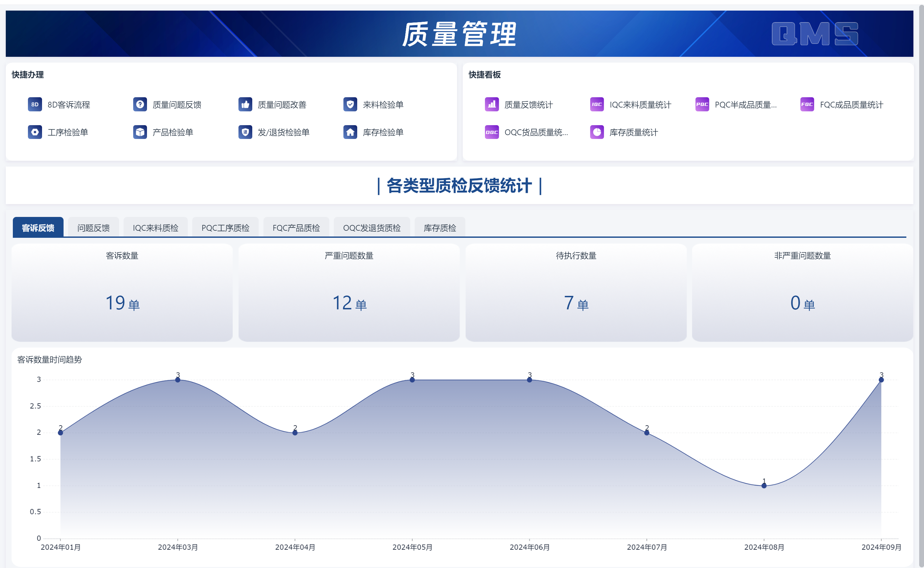The image size is (924, 568).
Task: Open the 产品检验单 box icon
Action: pos(140,132)
